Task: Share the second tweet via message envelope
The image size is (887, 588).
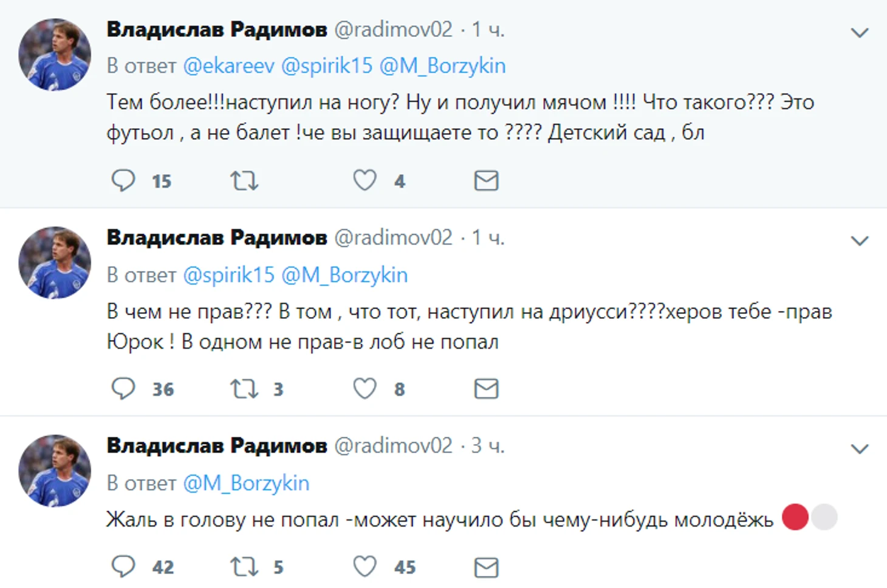Action: pos(486,389)
